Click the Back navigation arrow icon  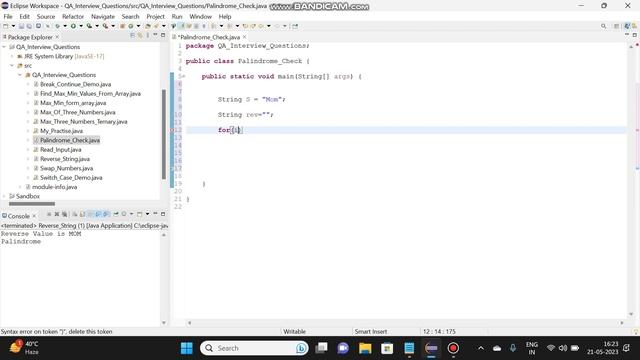[x=261, y=26]
